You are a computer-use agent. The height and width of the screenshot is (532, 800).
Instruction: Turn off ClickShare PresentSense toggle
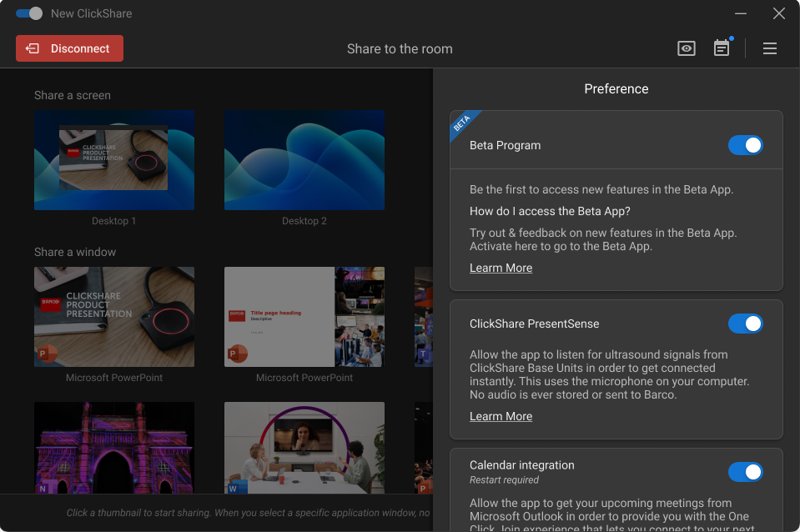745,324
